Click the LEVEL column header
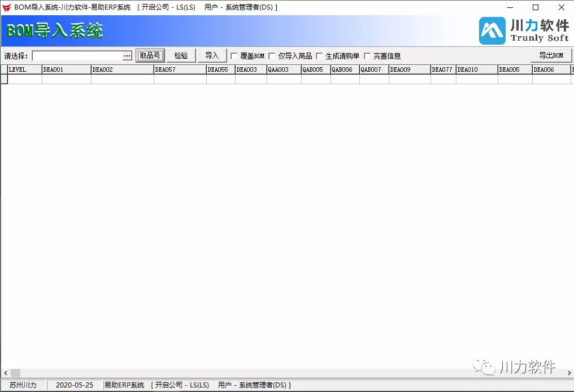The height and width of the screenshot is (392, 574). pos(24,69)
